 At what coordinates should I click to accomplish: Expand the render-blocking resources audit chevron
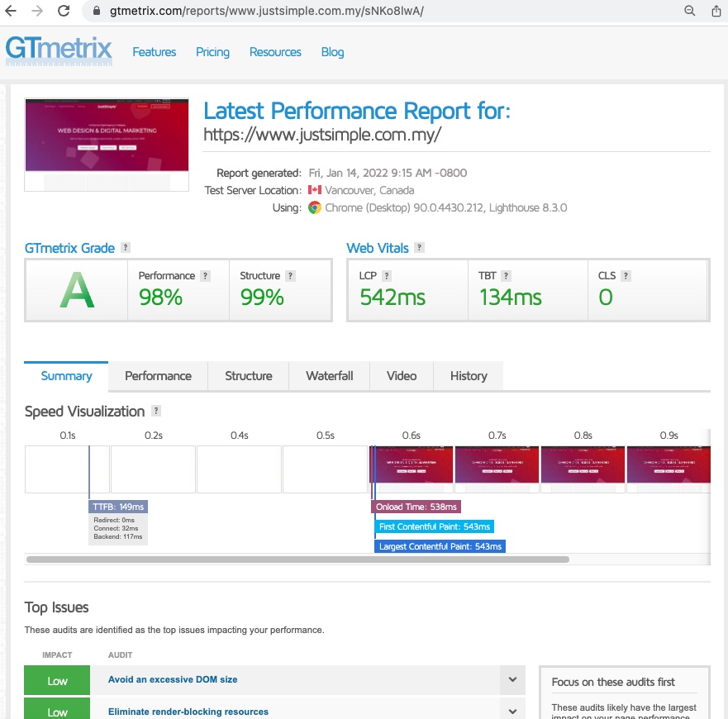coord(512,711)
